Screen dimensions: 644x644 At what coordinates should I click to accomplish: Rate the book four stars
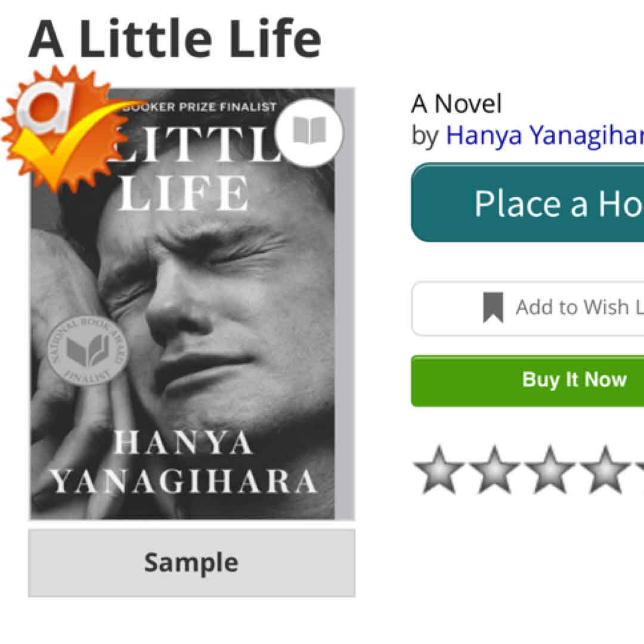coord(605,469)
